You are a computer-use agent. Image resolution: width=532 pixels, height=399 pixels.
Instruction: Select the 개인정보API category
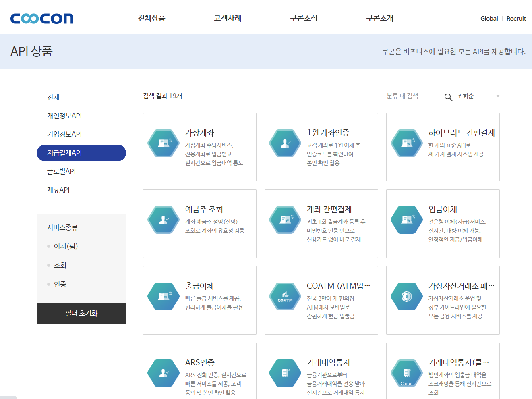64,116
